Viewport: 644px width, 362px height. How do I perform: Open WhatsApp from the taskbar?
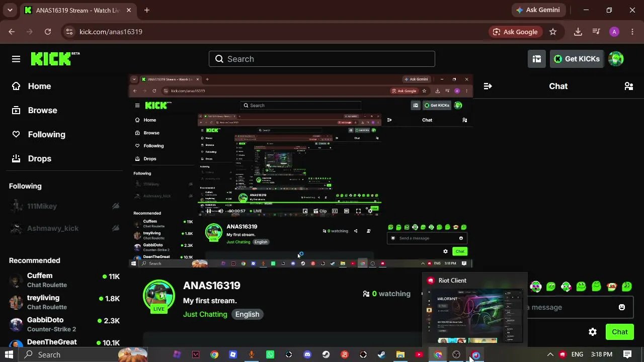point(270,354)
